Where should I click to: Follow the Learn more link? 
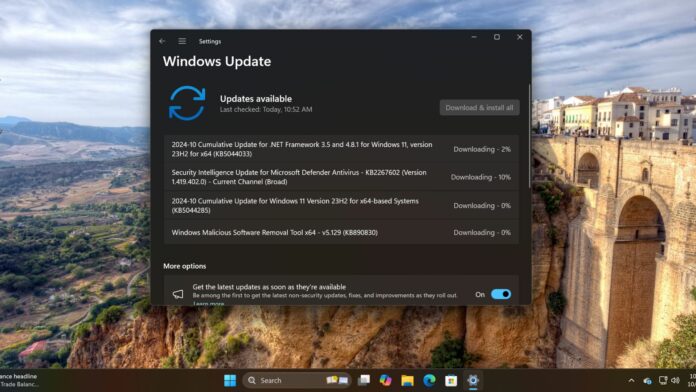[208, 304]
